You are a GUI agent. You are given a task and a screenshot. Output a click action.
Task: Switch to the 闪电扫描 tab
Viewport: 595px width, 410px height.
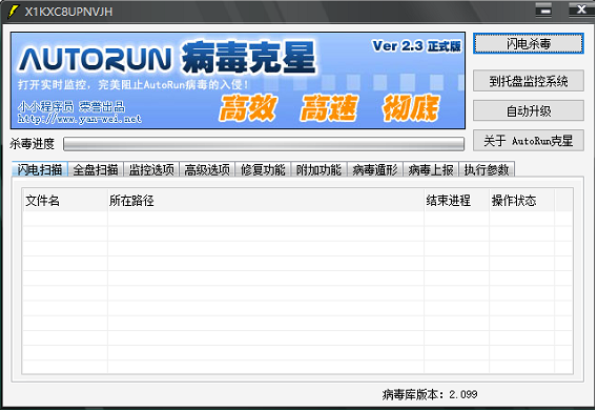coord(40,170)
